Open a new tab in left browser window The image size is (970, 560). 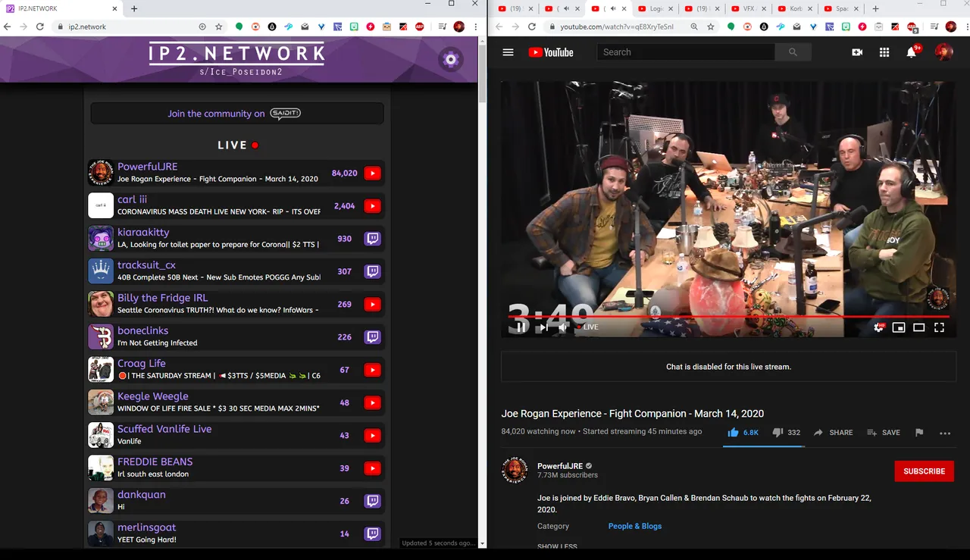[x=134, y=8]
